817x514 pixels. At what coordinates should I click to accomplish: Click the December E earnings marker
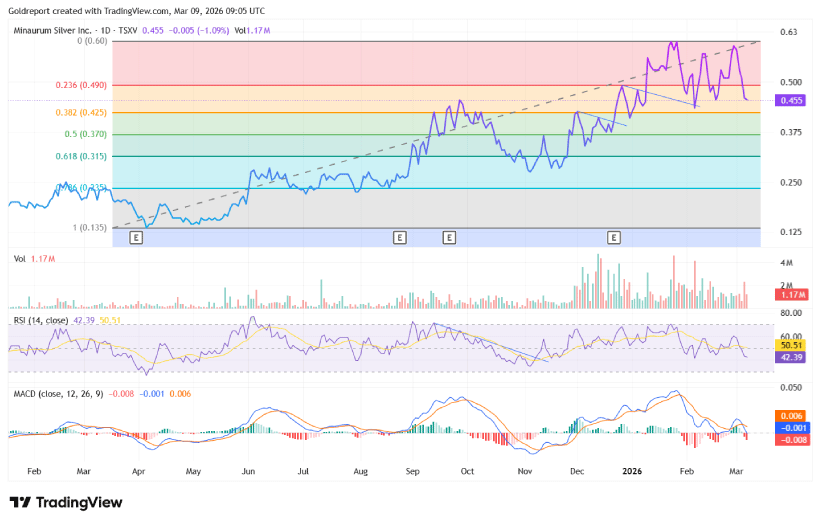(614, 238)
